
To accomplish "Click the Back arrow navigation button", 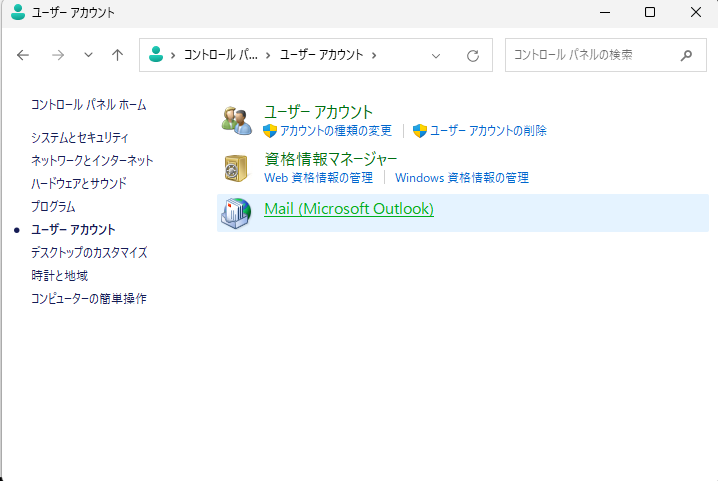I will coord(23,55).
